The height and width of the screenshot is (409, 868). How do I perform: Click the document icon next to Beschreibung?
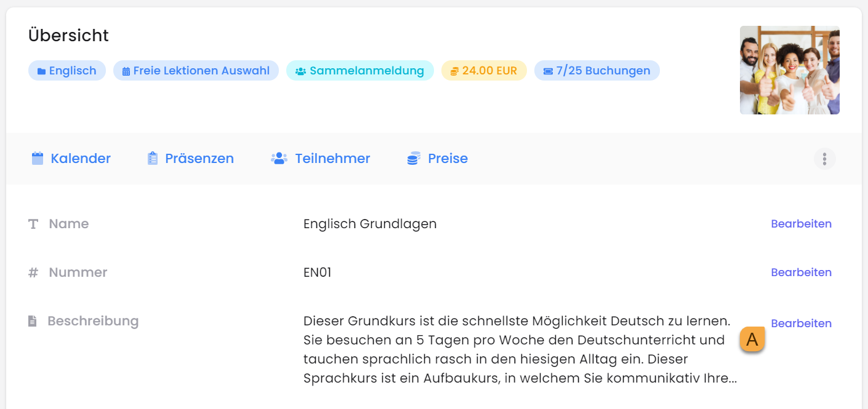33,321
